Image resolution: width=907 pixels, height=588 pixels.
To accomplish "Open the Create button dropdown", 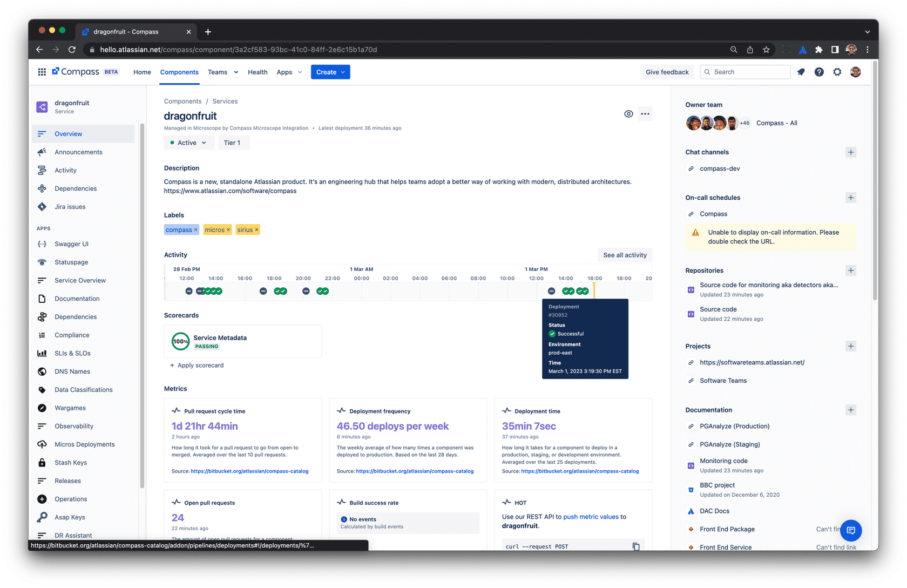I will [330, 72].
